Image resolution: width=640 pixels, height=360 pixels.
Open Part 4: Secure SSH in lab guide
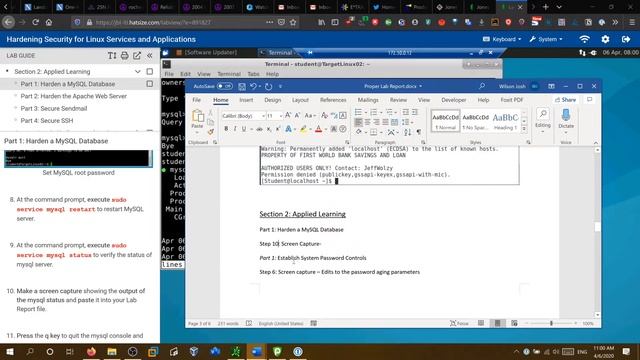47,120
